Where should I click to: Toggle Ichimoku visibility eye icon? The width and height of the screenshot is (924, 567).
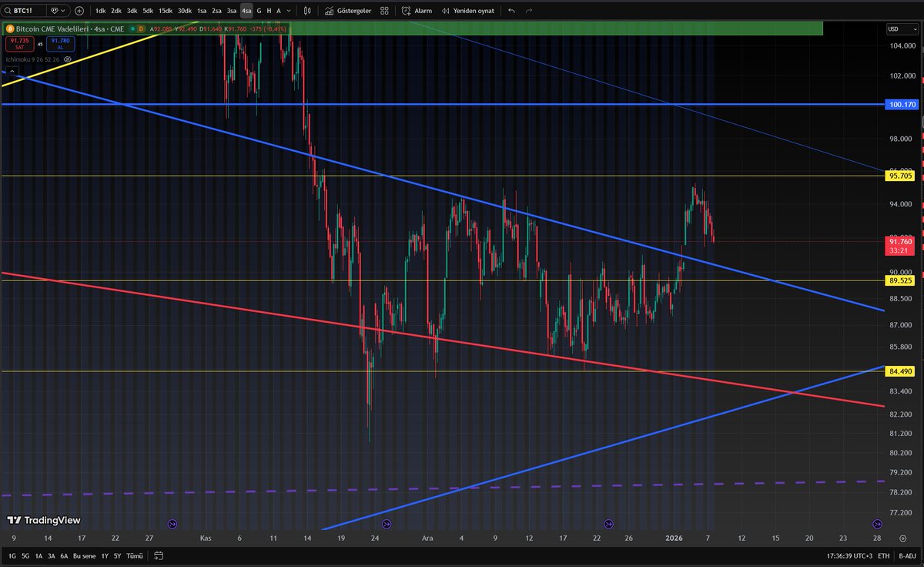68,59
